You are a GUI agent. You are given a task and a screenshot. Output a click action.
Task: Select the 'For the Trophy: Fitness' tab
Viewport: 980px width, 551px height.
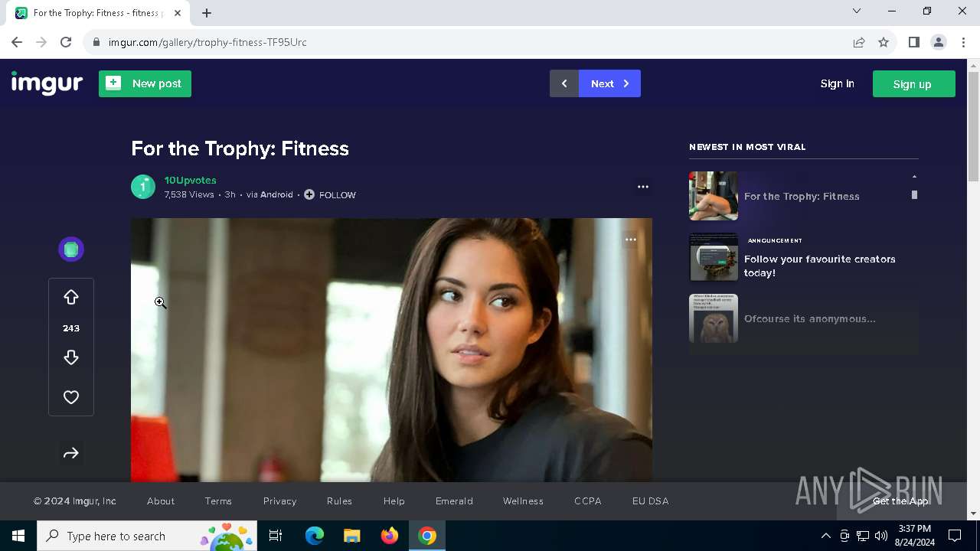(x=98, y=13)
